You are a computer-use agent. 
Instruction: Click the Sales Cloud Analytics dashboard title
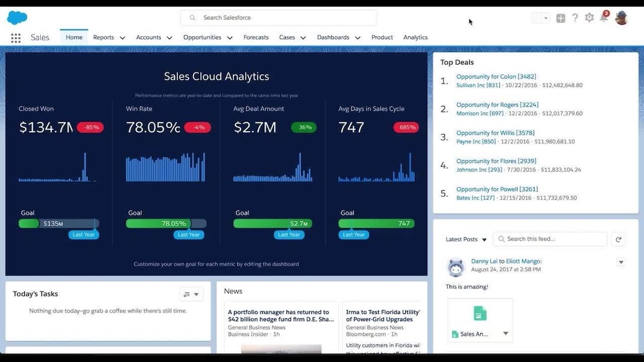click(x=216, y=76)
